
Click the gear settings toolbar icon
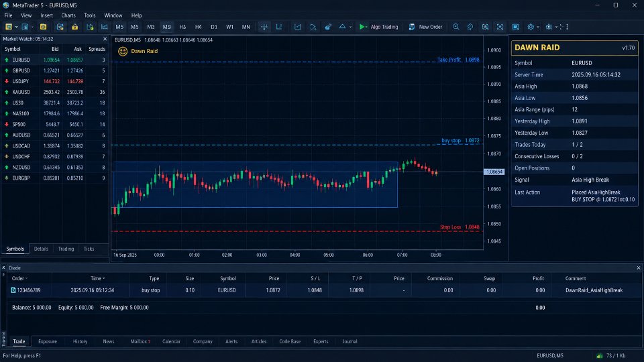(x=531, y=27)
